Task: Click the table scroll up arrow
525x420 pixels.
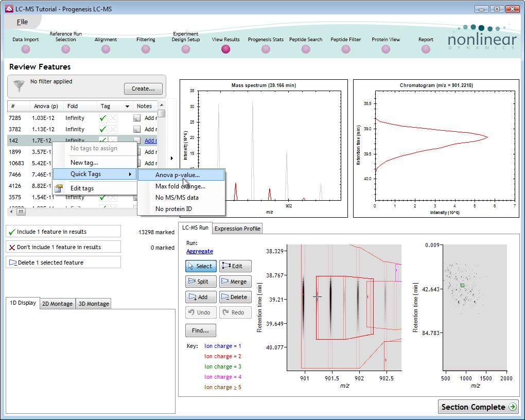Action: coord(162,105)
